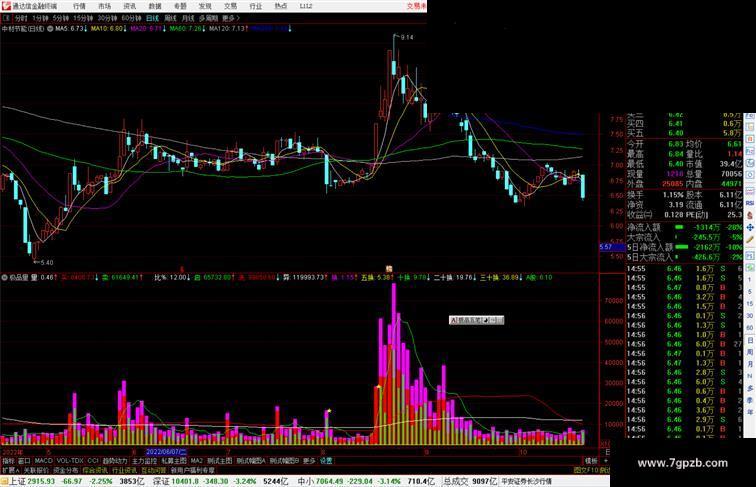
Task: Apply the CCI indicator
Action: pyautogui.click(x=93, y=461)
